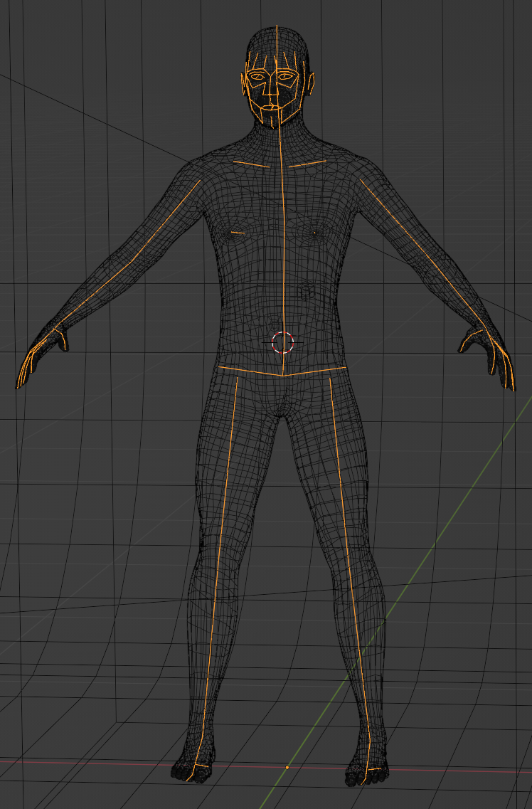The width and height of the screenshot is (532, 809).
Task: Click the orange origin dot on the floor
Action: [x=287, y=767]
